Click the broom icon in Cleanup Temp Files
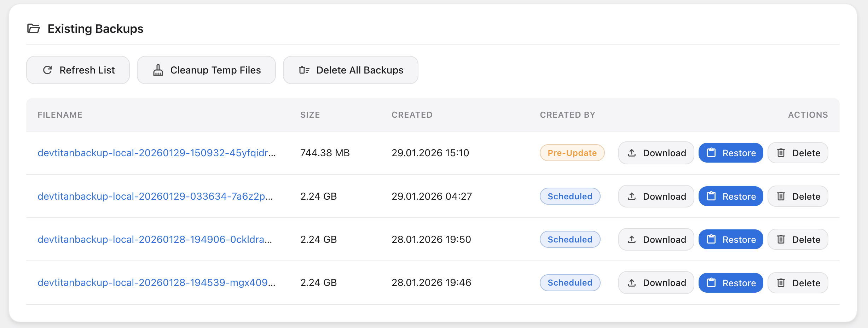The height and width of the screenshot is (328, 868). pos(158,70)
